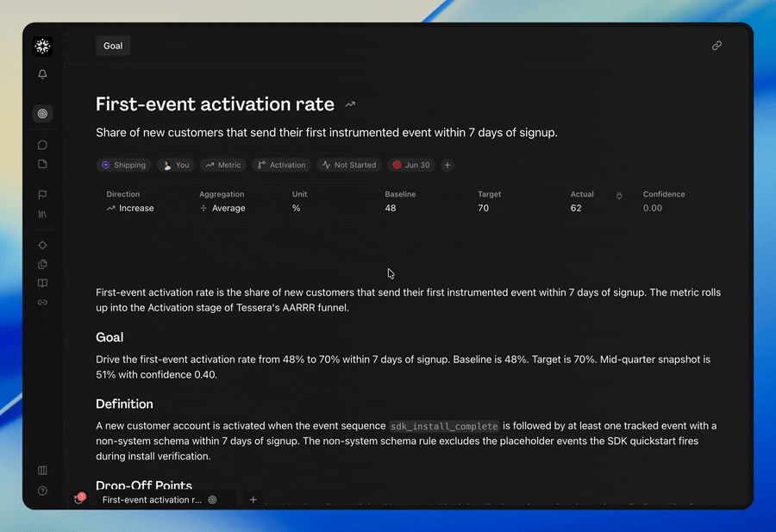Image resolution: width=776 pixels, height=532 pixels.
Task: Open the Jun 30 due date chip
Action: (411, 165)
